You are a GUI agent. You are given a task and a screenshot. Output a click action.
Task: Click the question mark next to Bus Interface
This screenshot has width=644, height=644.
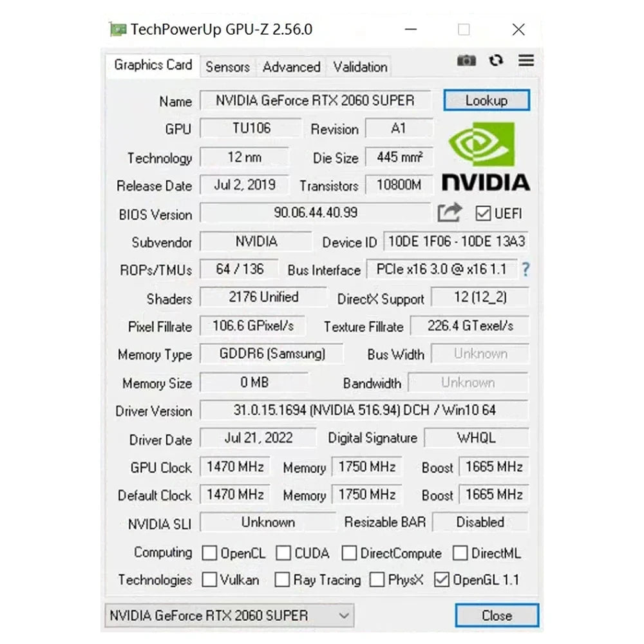(526, 270)
